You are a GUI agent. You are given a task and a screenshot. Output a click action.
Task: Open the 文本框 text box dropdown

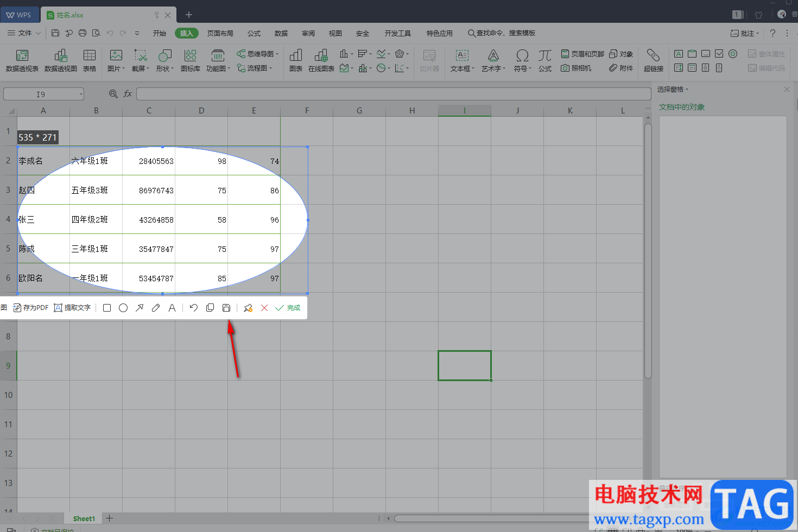click(463, 61)
